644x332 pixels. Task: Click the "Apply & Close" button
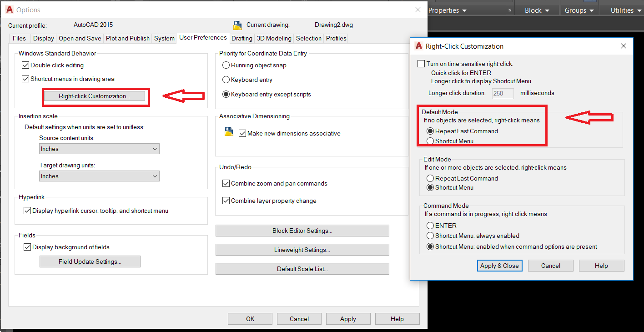[499, 265]
